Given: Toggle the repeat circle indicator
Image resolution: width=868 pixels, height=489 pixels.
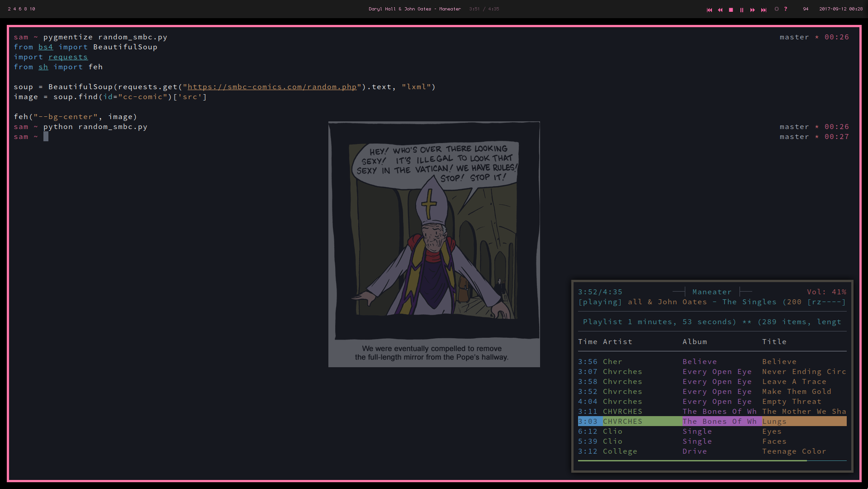Looking at the screenshot, I should click(x=777, y=9).
